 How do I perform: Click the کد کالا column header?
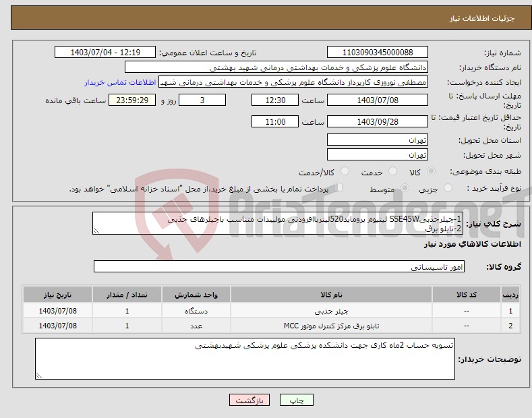point(467,295)
